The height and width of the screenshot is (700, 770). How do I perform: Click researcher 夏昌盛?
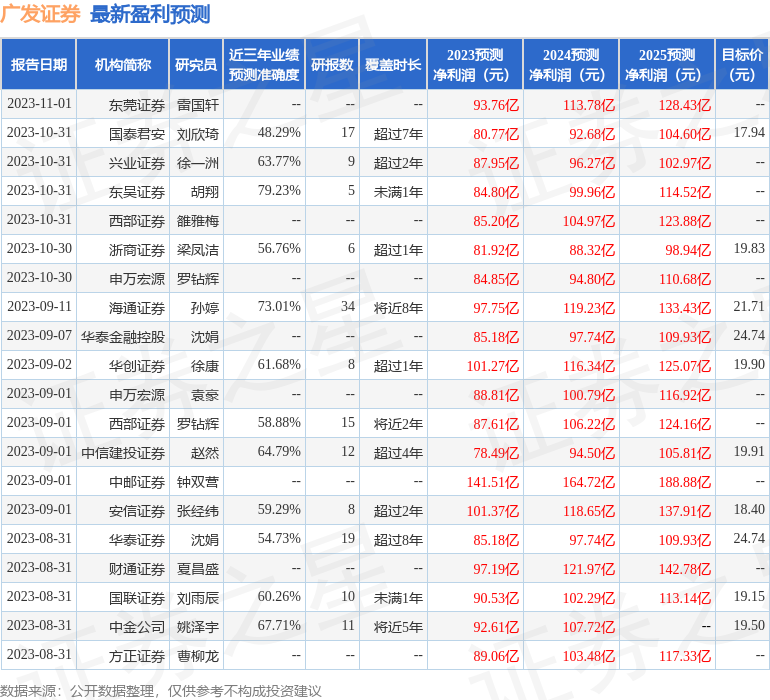click(x=197, y=569)
